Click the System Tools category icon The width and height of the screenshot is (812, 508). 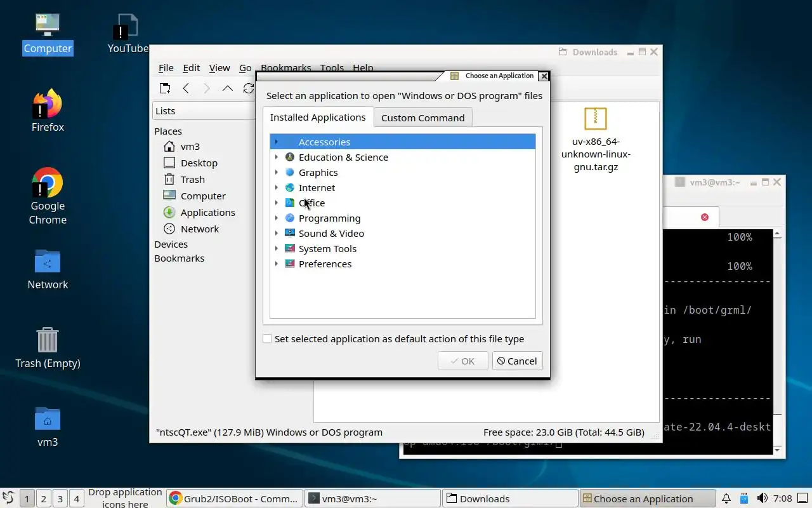coord(290,248)
